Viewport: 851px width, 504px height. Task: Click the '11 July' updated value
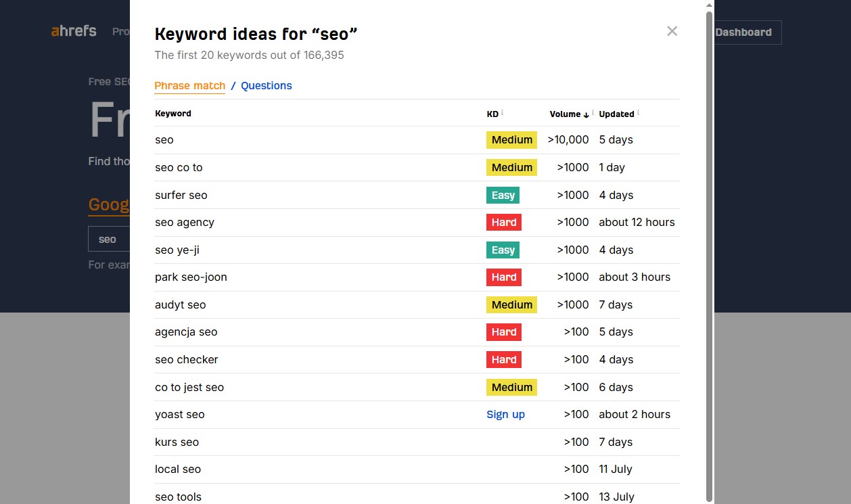tap(616, 469)
